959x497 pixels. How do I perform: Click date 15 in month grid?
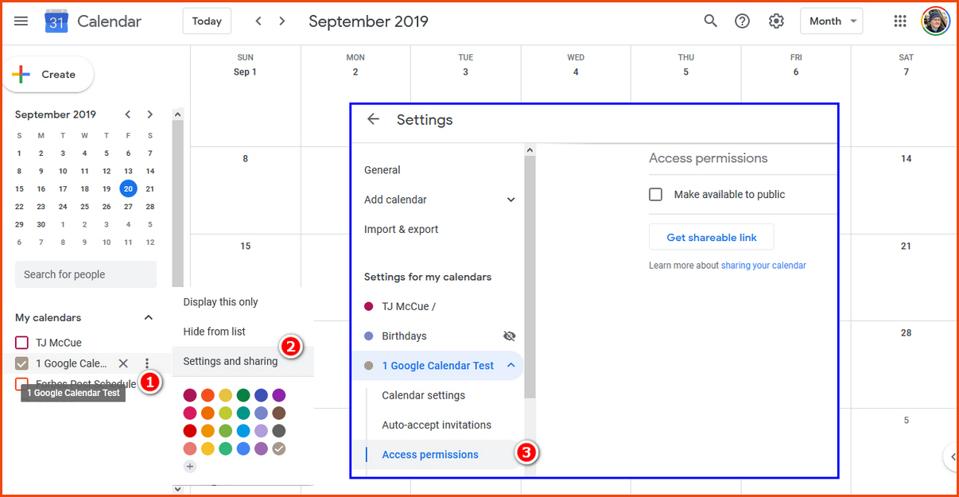245,246
